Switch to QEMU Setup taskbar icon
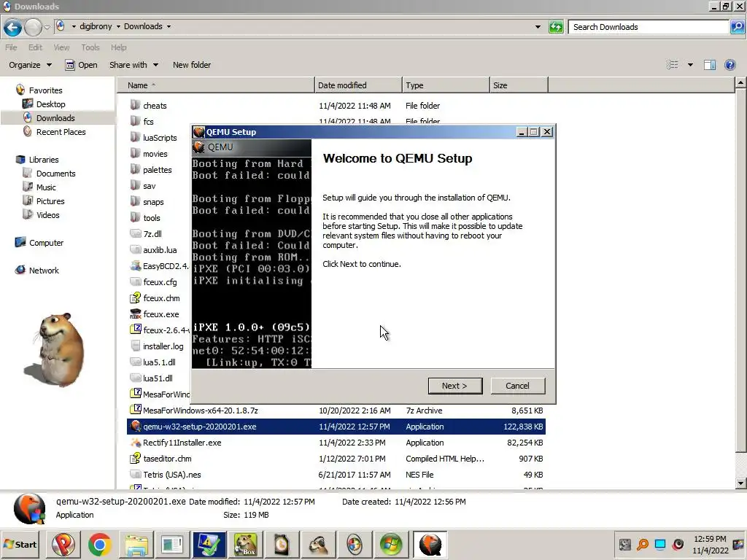The width and height of the screenshot is (747, 560). click(430, 544)
